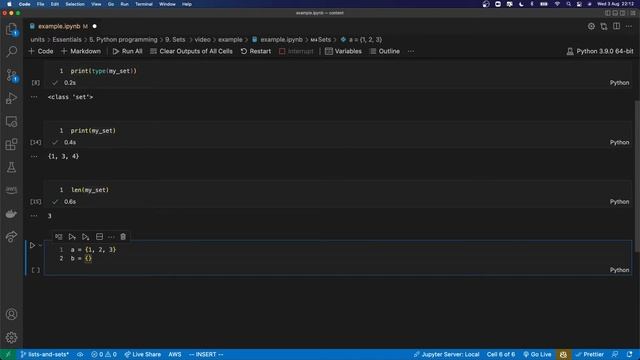Start Live Share from status bar
640x360 pixels.
[142, 354]
